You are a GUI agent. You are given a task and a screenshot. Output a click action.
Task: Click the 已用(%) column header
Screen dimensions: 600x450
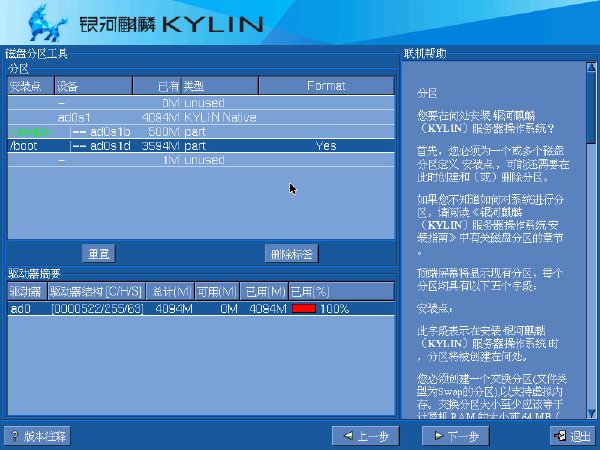click(342, 292)
